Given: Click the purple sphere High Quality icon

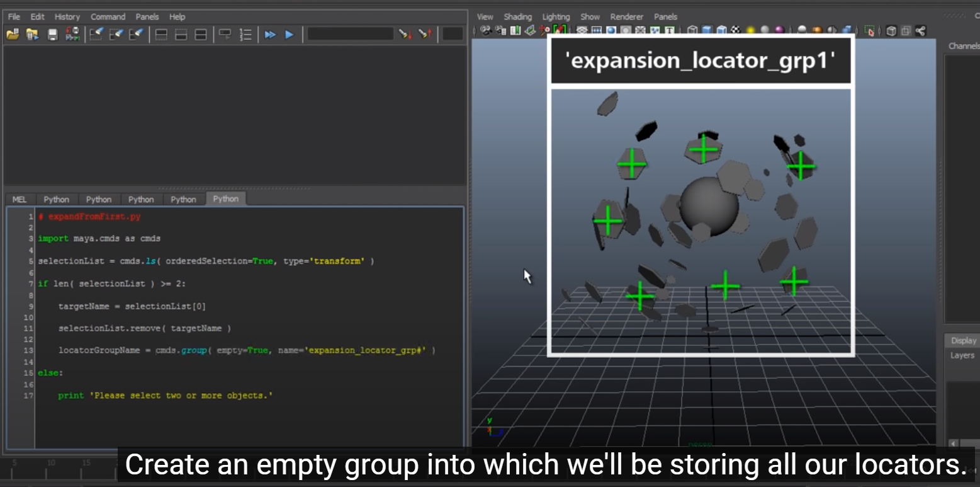Looking at the screenshot, I should click(779, 30).
